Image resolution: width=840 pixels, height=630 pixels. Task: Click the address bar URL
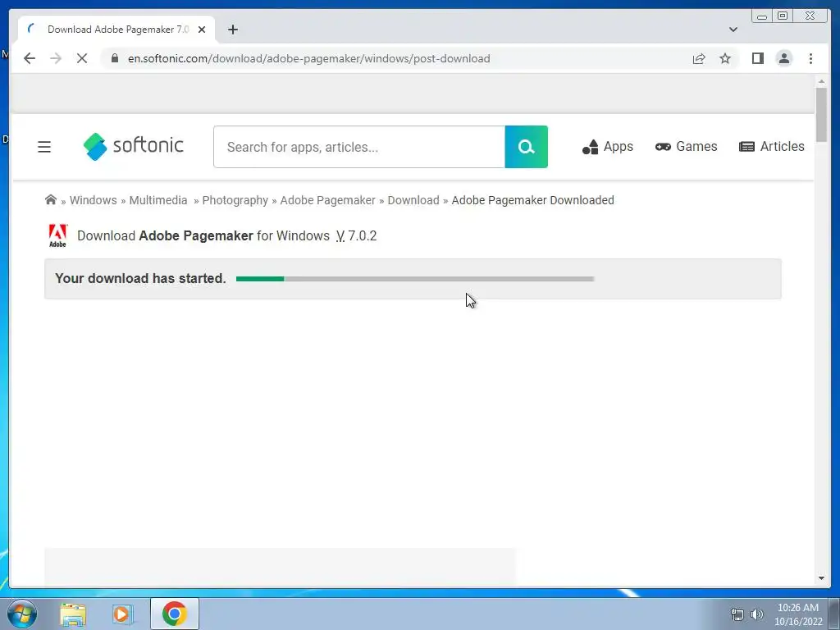308,58
